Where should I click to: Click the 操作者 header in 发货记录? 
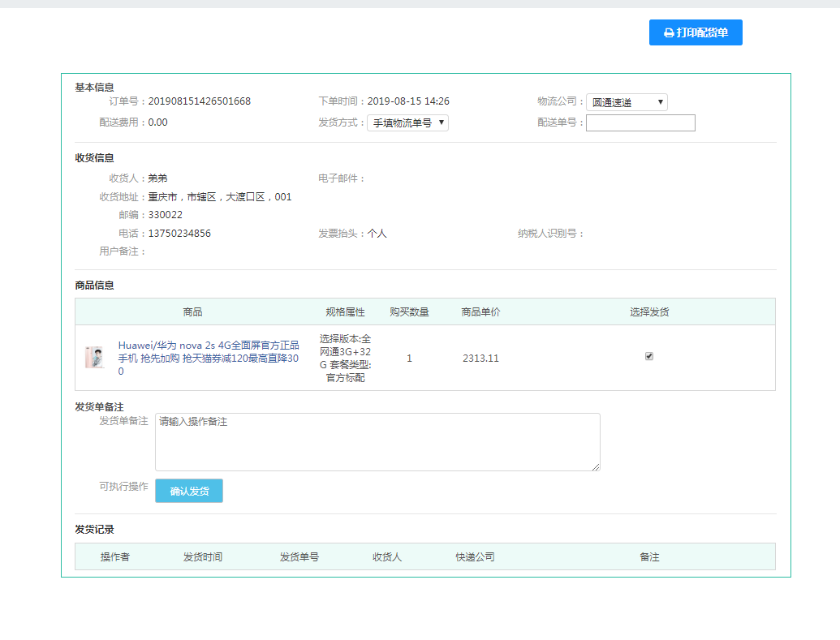[x=115, y=557]
